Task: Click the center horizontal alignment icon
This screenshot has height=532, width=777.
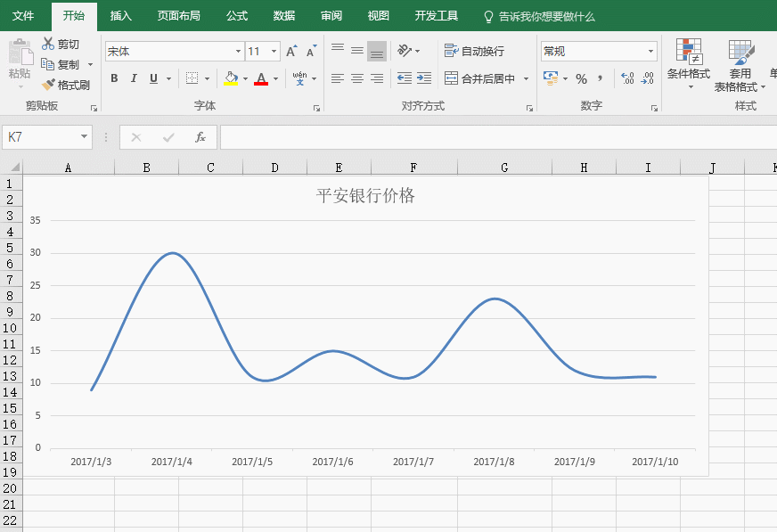Action: point(357,78)
